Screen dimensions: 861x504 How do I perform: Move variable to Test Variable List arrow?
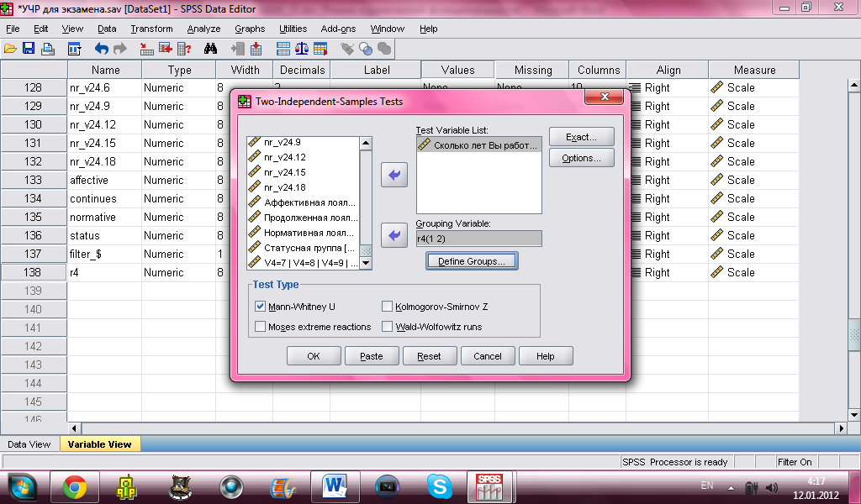(x=394, y=175)
